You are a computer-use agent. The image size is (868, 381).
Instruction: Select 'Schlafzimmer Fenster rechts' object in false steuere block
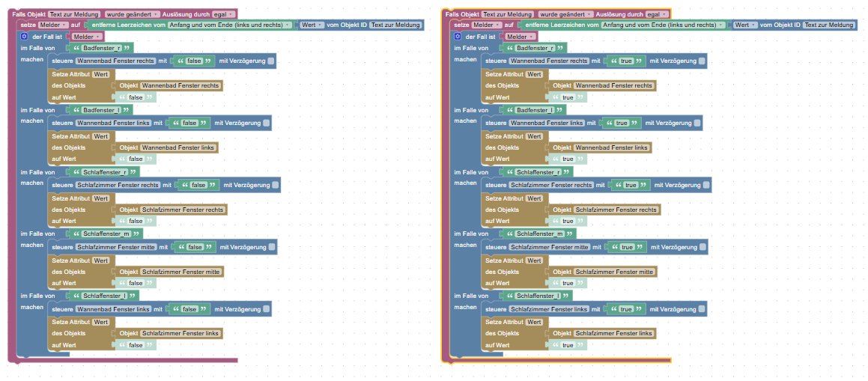coord(118,185)
